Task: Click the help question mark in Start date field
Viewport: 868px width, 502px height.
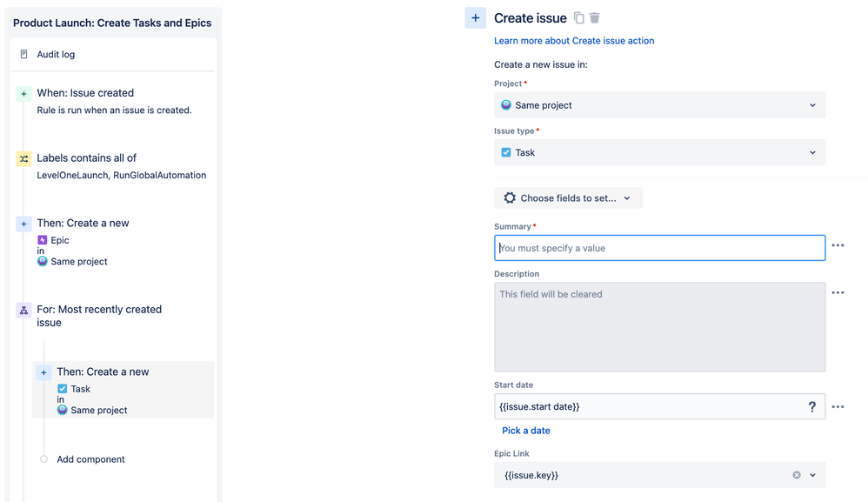Action: click(x=812, y=407)
